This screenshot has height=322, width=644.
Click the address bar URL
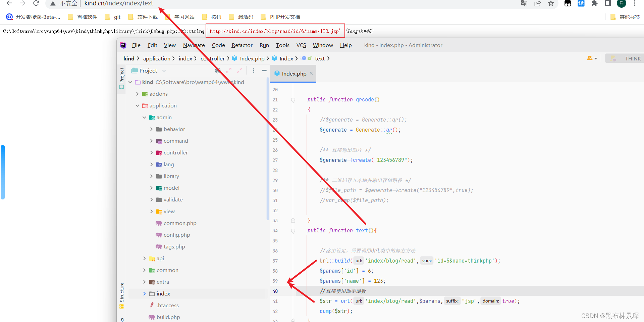pyautogui.click(x=118, y=3)
